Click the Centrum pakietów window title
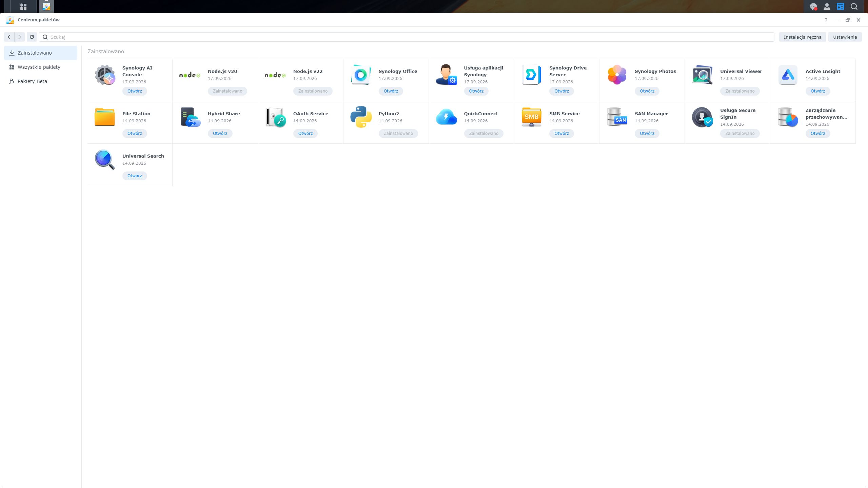This screenshot has height=488, width=868. (39, 20)
